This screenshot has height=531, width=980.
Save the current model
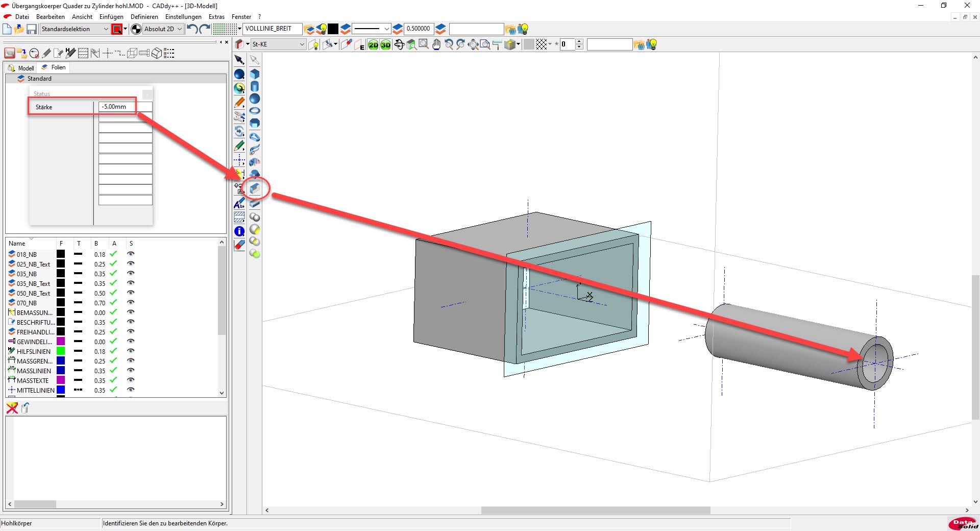click(32, 29)
